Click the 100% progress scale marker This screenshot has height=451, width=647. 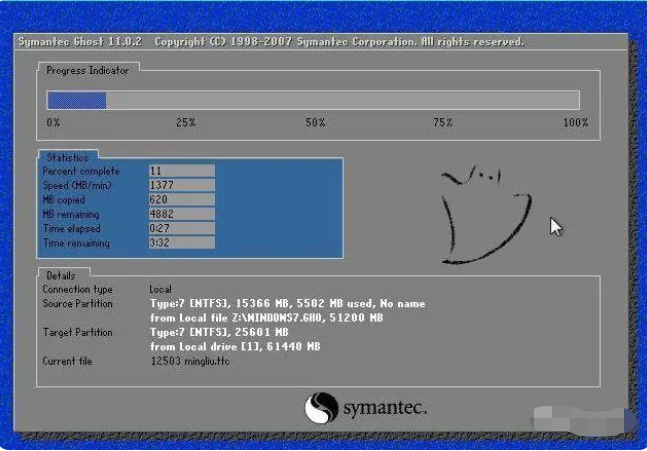coord(575,123)
